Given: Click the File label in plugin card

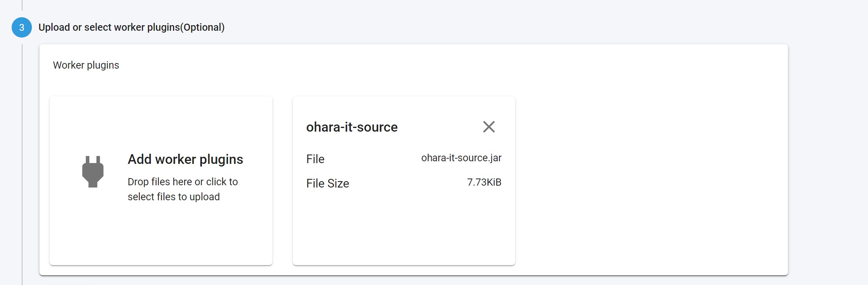Looking at the screenshot, I should (315, 159).
